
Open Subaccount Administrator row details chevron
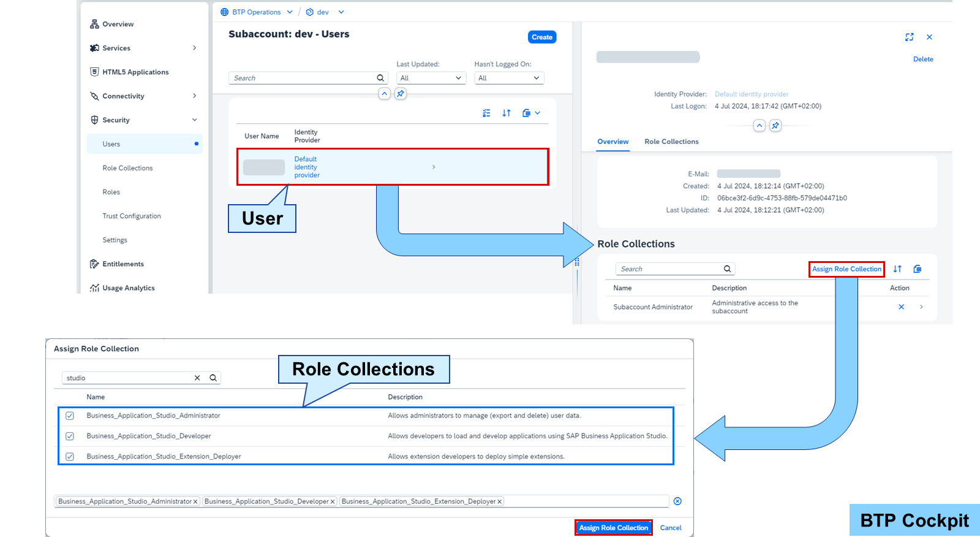pos(921,307)
